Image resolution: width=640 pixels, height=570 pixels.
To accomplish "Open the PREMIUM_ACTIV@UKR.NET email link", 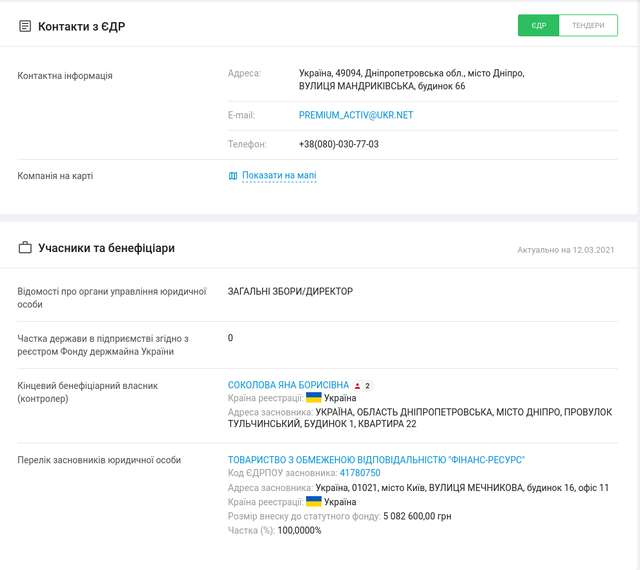I will point(356,115).
